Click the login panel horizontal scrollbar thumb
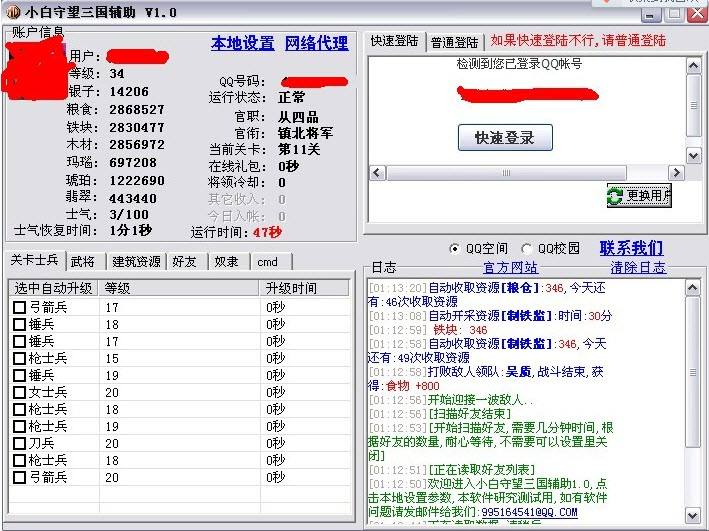Viewport: 709px width, 531px height. [506, 173]
